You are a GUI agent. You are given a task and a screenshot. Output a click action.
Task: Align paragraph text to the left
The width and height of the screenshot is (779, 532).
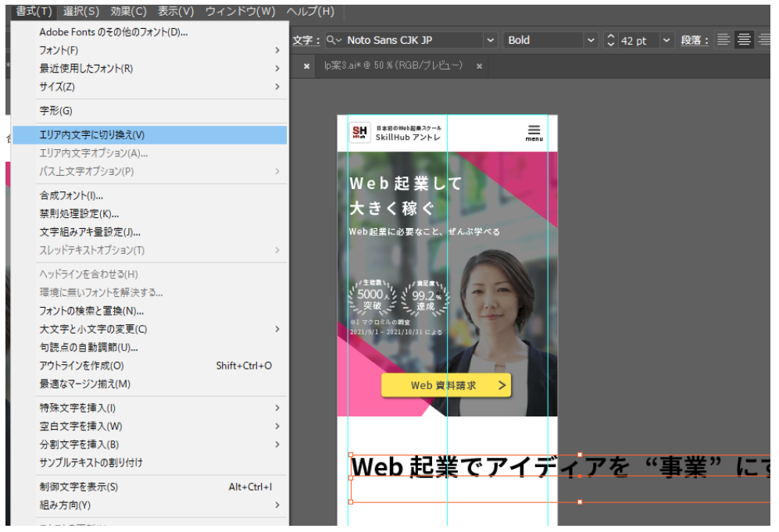[724, 40]
